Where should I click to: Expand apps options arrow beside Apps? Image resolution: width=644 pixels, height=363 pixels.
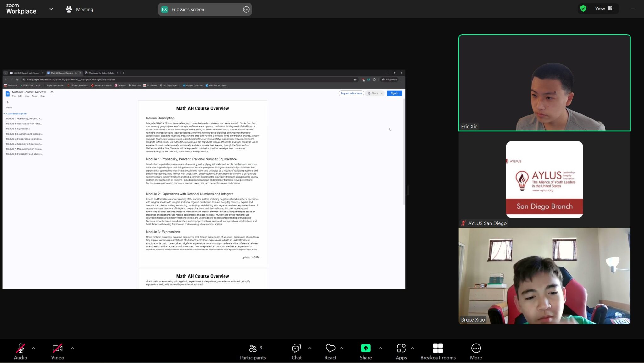tap(413, 348)
